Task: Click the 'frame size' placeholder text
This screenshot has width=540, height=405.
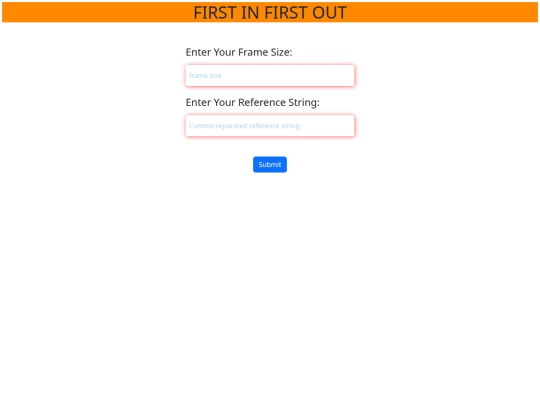Action: point(205,75)
